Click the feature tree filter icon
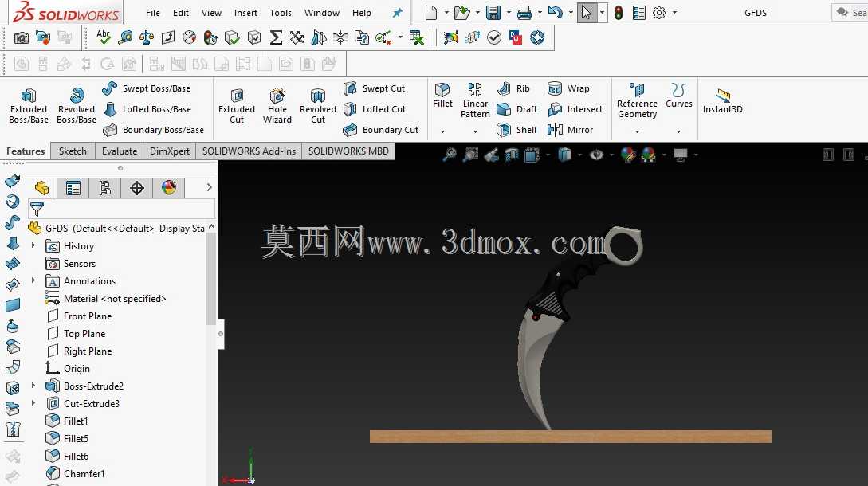The image size is (868, 486). pos(37,210)
